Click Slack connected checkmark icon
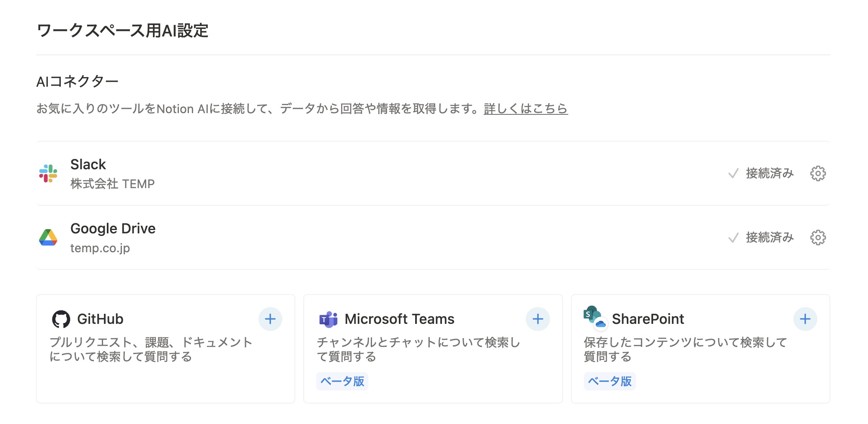Image resolution: width=868 pixels, height=424 pixels. point(733,173)
